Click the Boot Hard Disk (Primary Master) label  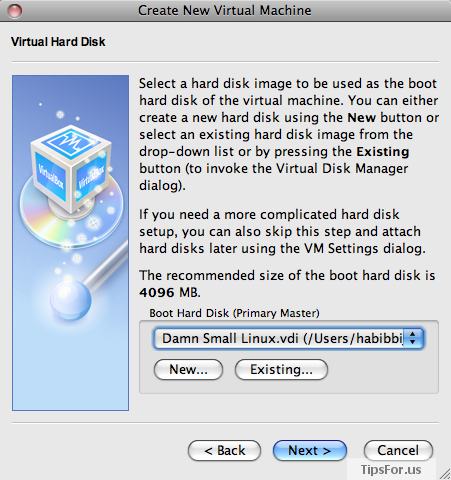click(x=234, y=313)
